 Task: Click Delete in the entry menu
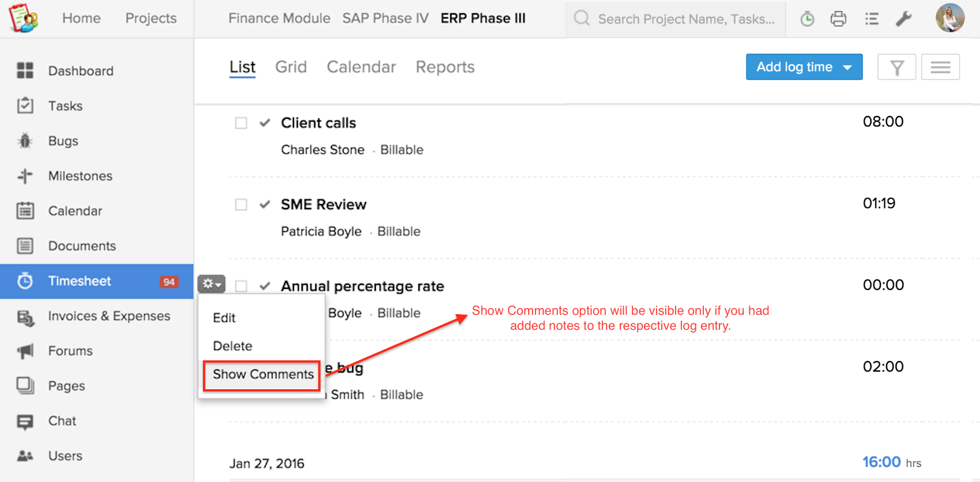click(232, 346)
